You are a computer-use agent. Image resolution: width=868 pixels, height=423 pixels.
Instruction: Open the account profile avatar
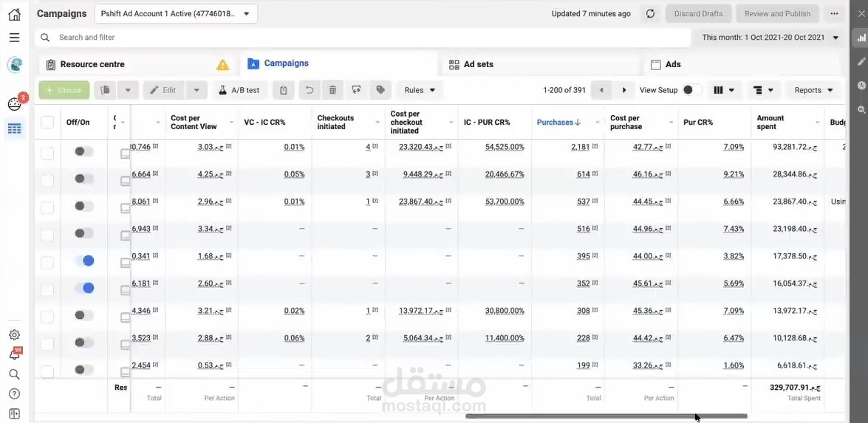click(14, 65)
